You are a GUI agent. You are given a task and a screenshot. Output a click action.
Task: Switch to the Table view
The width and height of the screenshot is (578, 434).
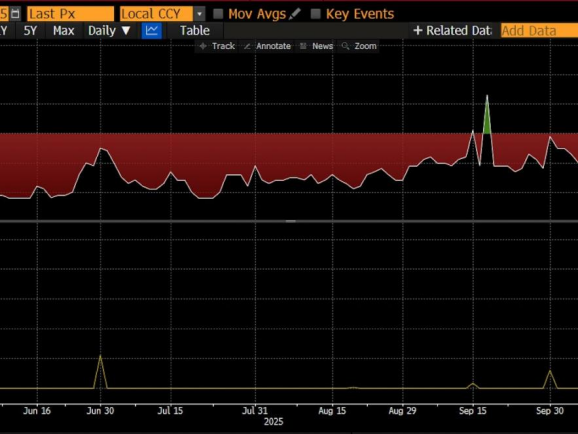pos(195,31)
